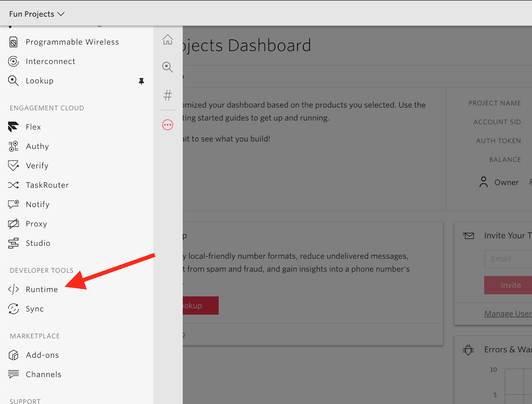The image size is (532, 404).
Task: Click the Owner label
Action: 506,182
